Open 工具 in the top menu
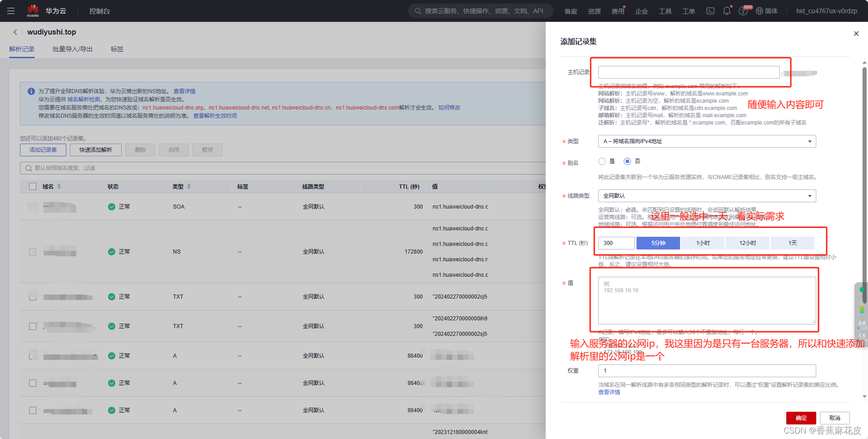The image size is (868, 439). [x=665, y=11]
